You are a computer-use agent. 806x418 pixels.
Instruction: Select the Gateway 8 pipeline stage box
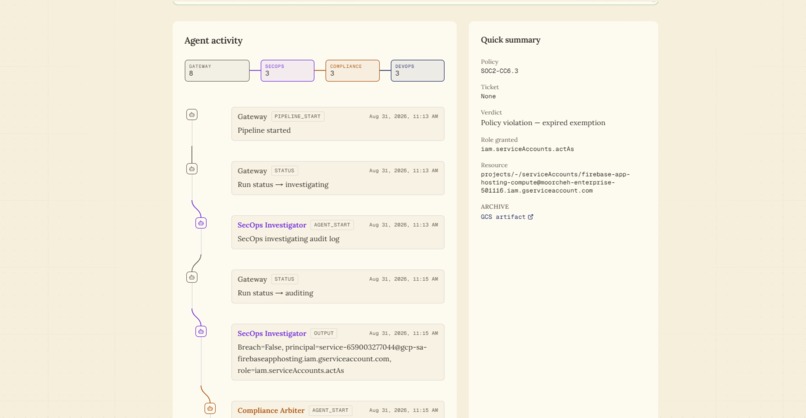pos(217,70)
